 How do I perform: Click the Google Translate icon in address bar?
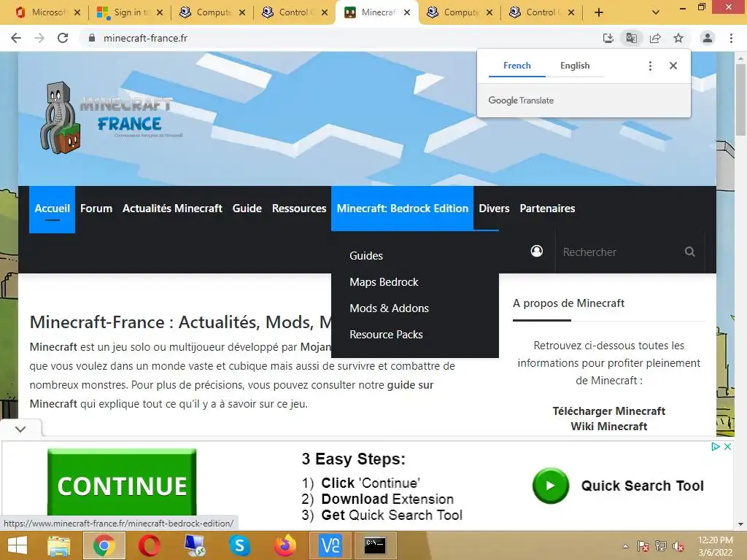tap(632, 38)
